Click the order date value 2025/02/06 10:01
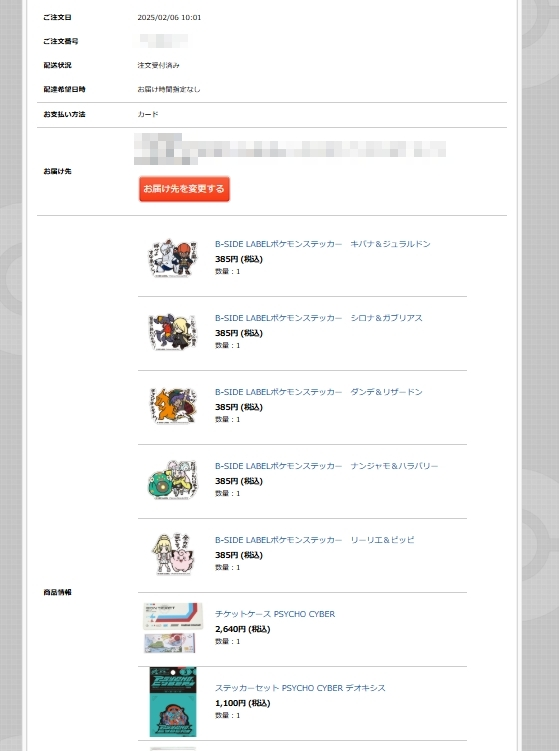559x751 pixels. [169, 18]
